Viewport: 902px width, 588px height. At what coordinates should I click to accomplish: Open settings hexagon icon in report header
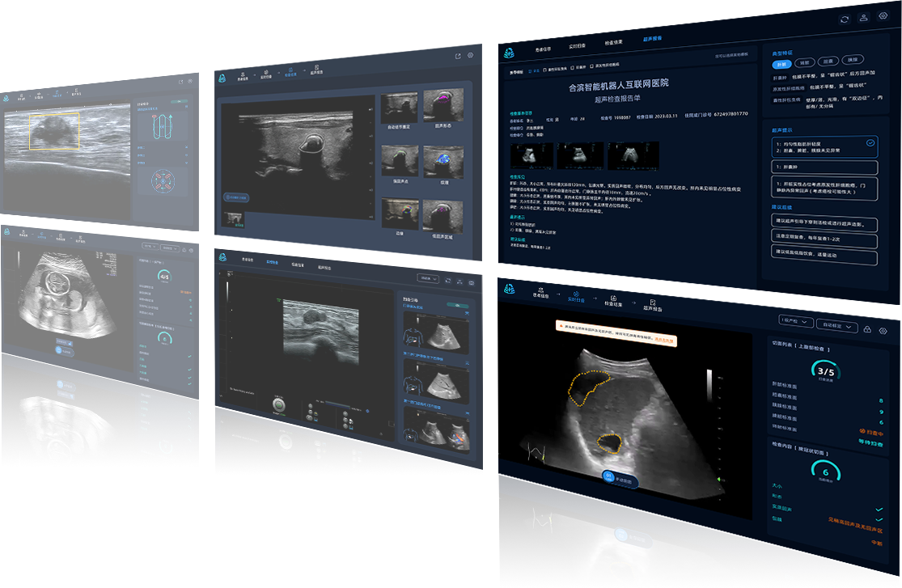883,14
